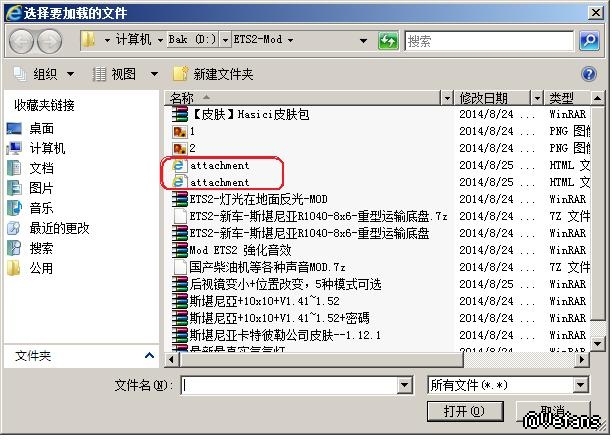Click the refresh icon beside address bar
Viewport: 612px width, 441px height.
tap(388, 41)
